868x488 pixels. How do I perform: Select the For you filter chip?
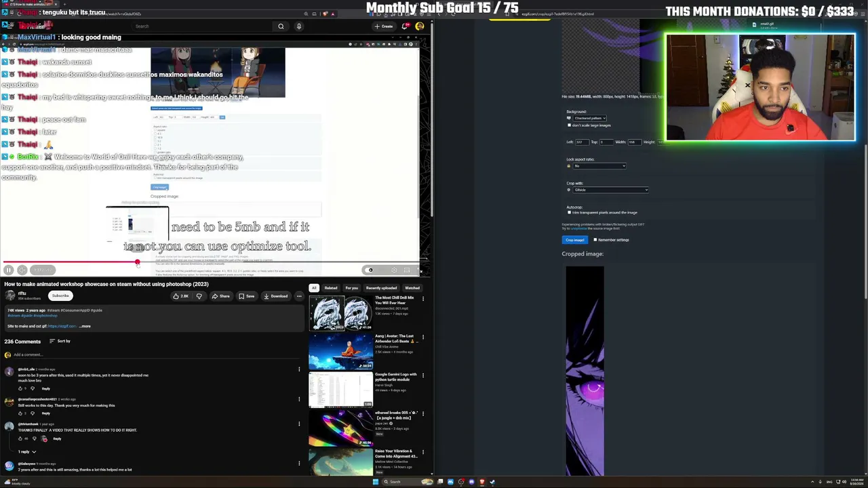click(x=351, y=288)
